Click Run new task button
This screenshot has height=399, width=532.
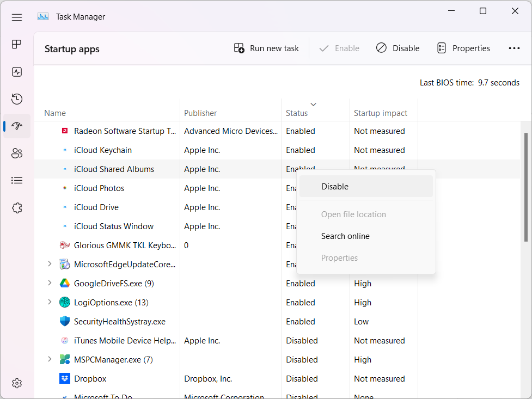(266, 48)
